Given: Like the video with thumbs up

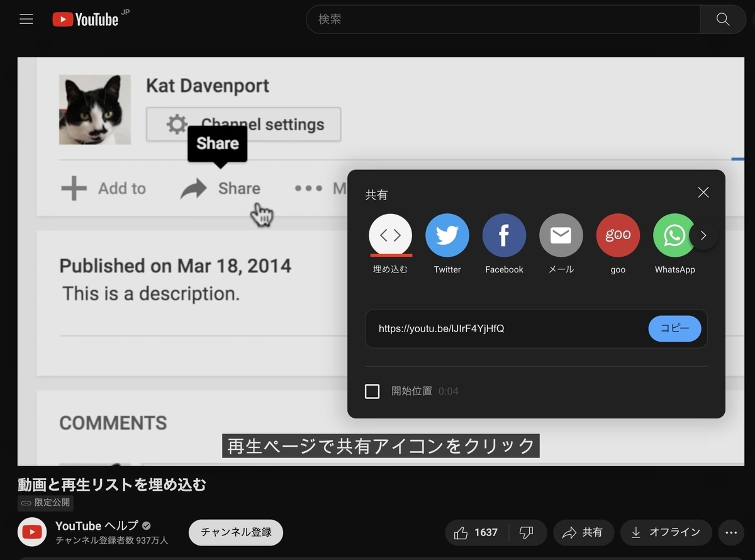Looking at the screenshot, I should pos(476,533).
